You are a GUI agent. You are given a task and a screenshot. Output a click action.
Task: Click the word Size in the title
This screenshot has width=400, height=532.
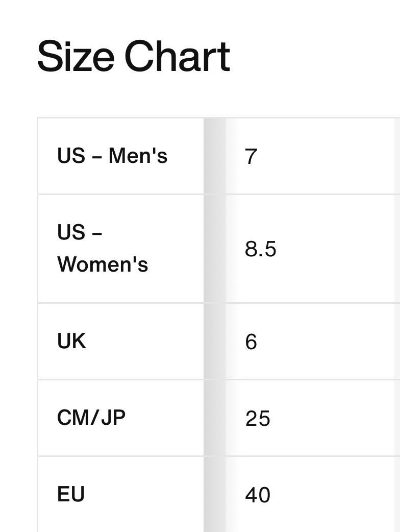76,56
